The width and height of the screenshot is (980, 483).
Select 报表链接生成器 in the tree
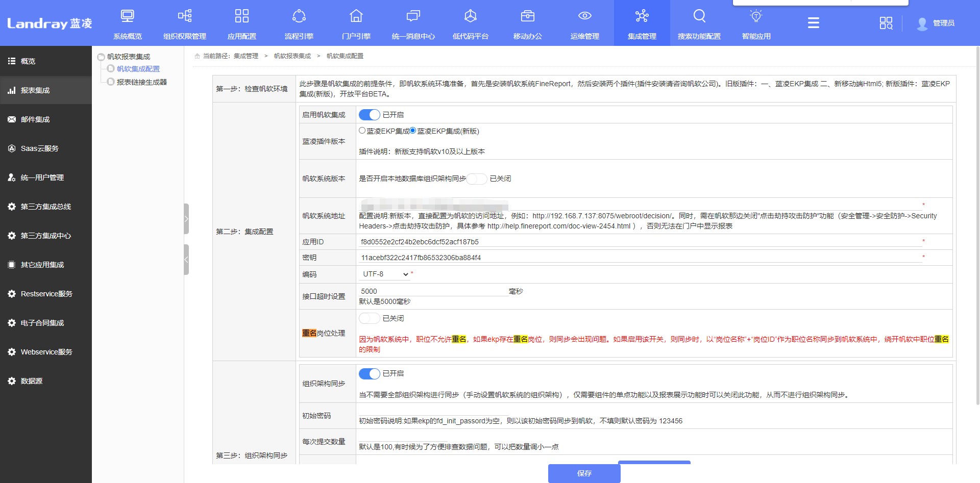[x=142, y=82]
